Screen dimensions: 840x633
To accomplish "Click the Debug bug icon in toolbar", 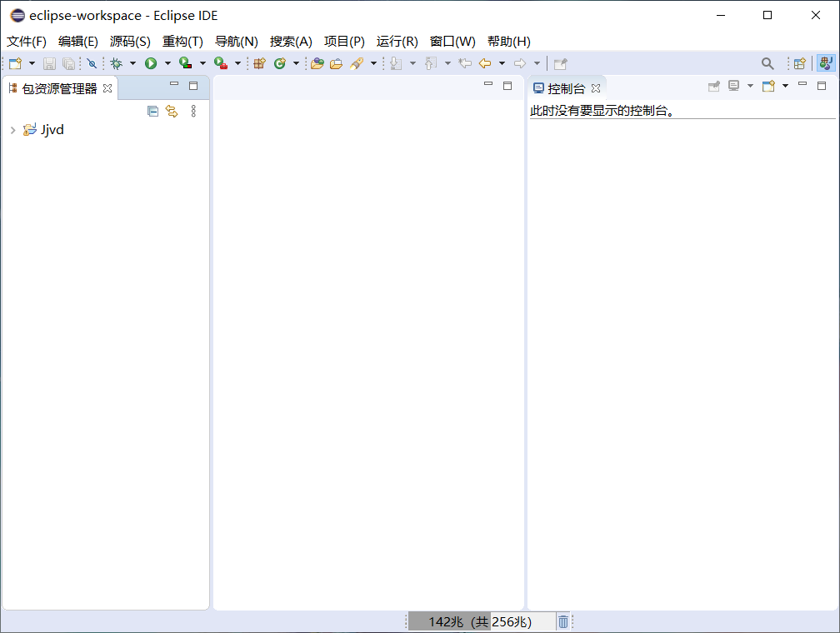I will [x=116, y=63].
